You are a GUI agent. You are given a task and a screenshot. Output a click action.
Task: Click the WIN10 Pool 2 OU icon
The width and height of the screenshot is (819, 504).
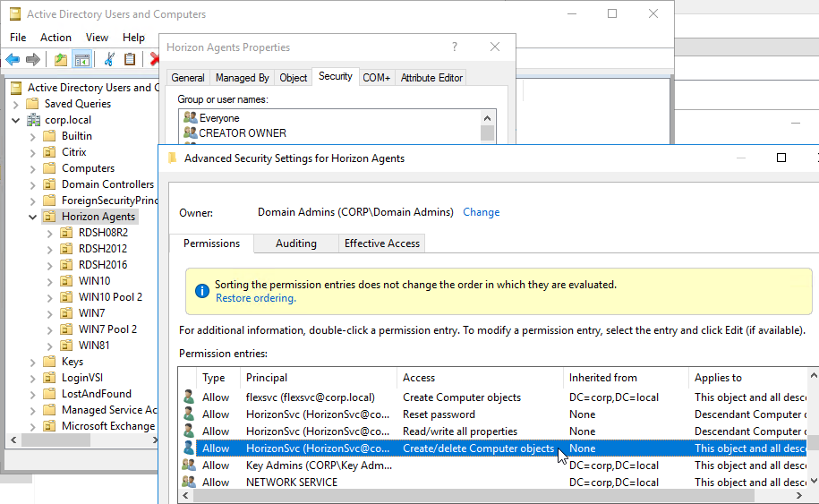pos(66,297)
